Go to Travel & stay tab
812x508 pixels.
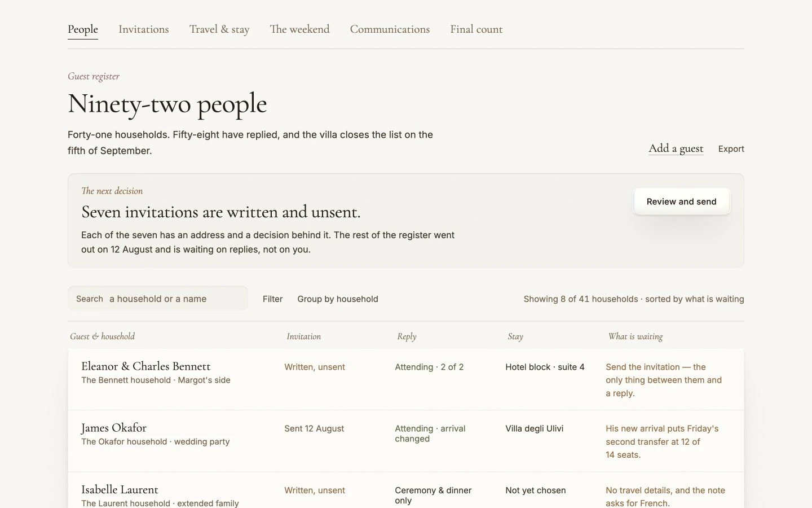219,29
